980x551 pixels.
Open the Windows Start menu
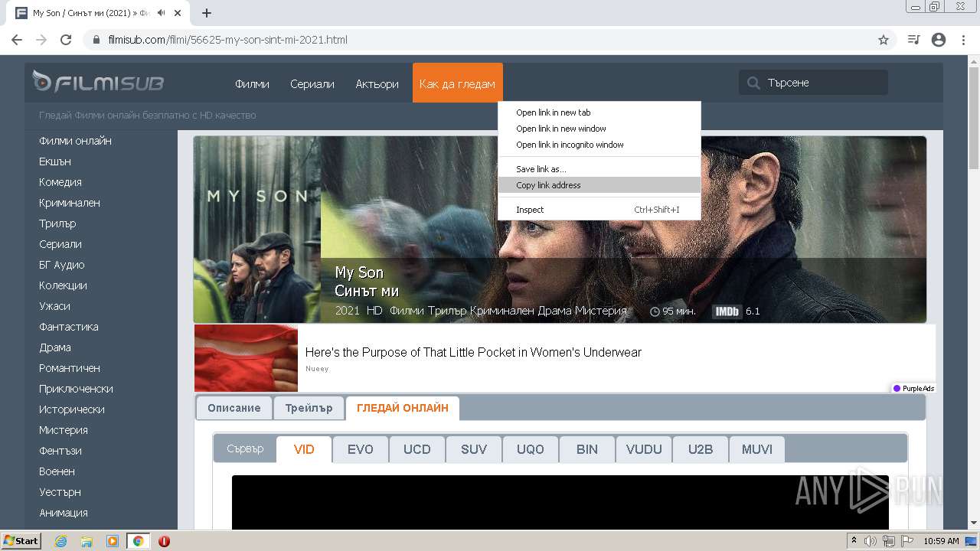click(x=21, y=541)
